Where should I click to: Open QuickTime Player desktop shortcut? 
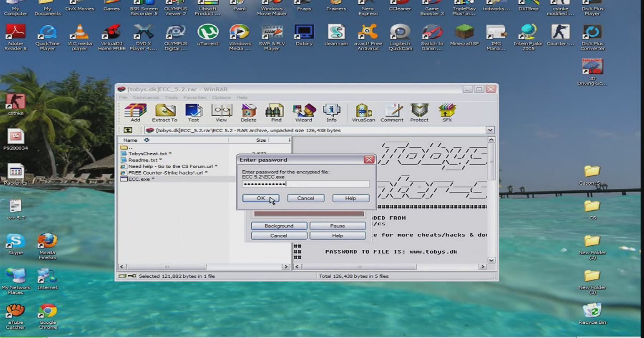point(48,38)
